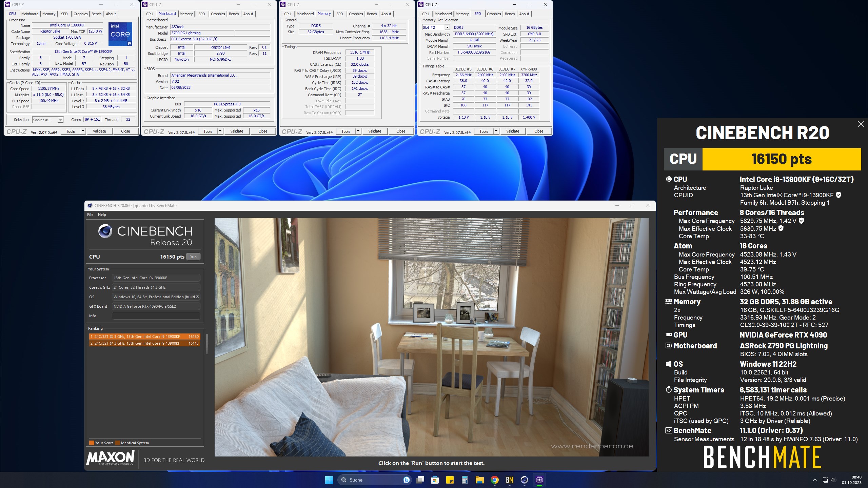Click Validate in SPD CPU-Z window
Screen dimensions: 868x488
point(513,131)
